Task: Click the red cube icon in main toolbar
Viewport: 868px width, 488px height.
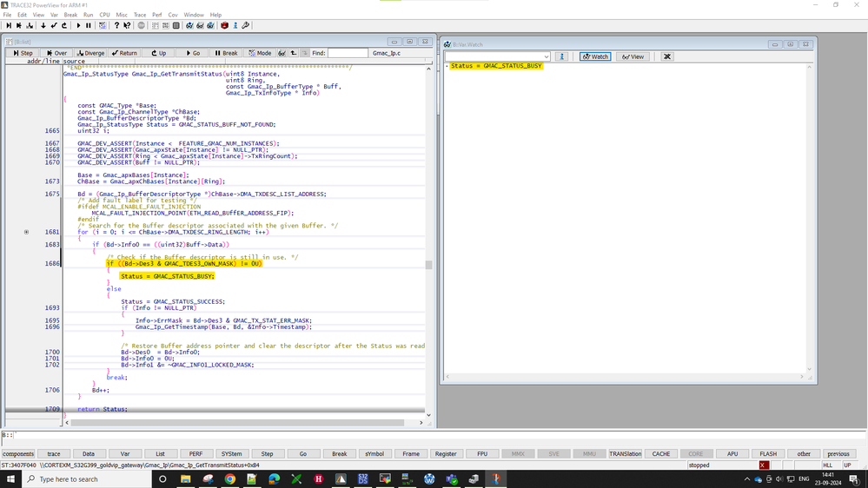Action: click(x=224, y=25)
